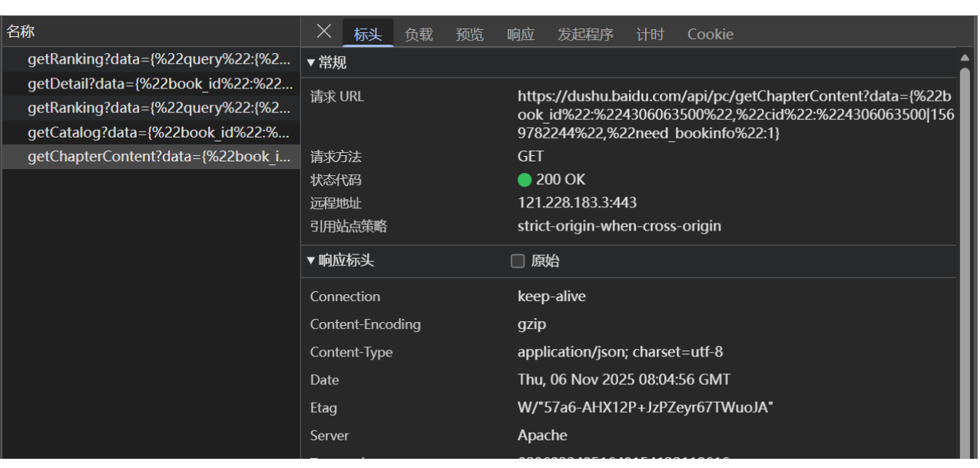The image size is (980, 468).
Task: Select the 标头 tab
Action: (x=368, y=35)
